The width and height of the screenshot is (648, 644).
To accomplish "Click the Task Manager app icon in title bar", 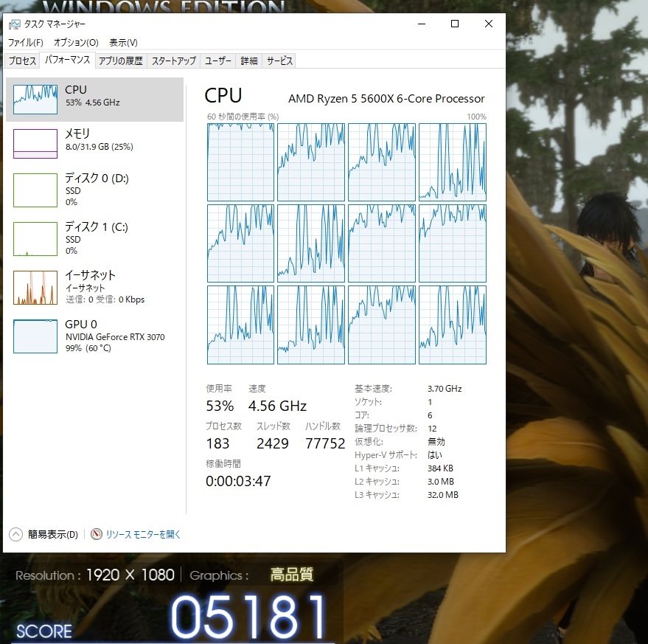I will click(15, 24).
